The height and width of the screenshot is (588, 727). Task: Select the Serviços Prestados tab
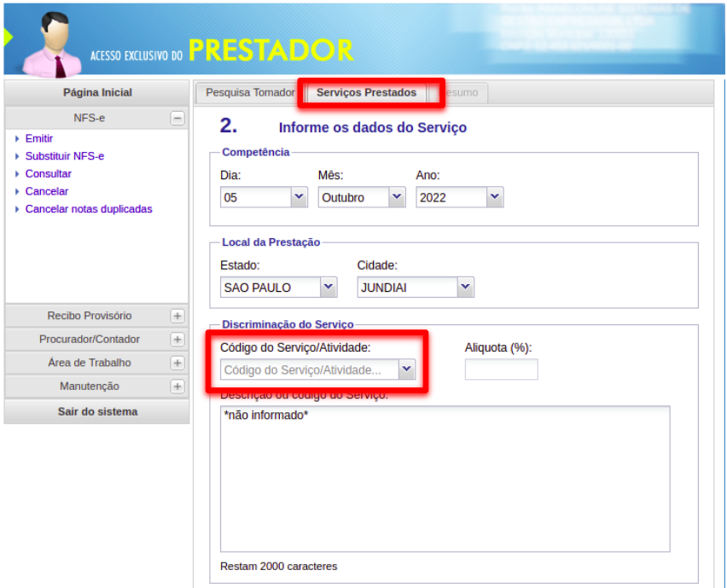366,92
